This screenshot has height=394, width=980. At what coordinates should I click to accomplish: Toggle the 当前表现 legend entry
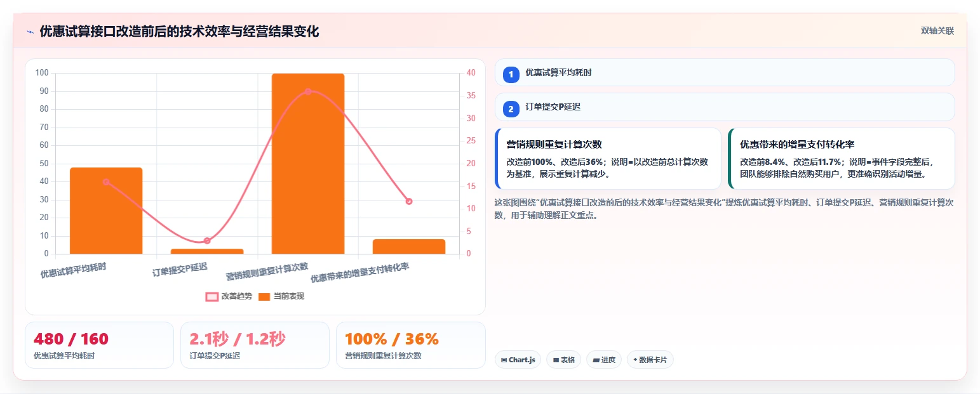[281, 296]
